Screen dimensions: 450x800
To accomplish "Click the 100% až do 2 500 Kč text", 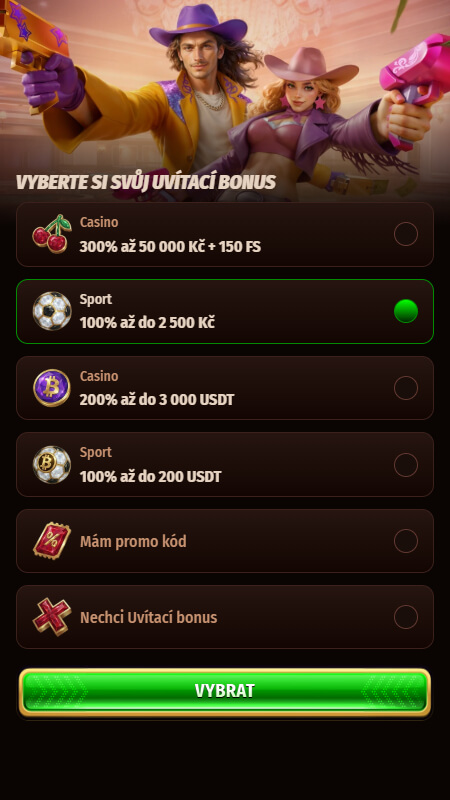I will point(147,323).
